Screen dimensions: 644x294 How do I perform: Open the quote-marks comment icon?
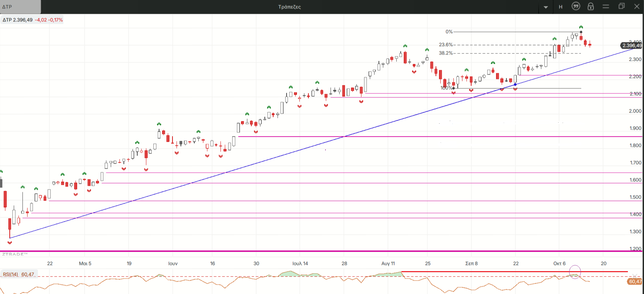pos(576,6)
